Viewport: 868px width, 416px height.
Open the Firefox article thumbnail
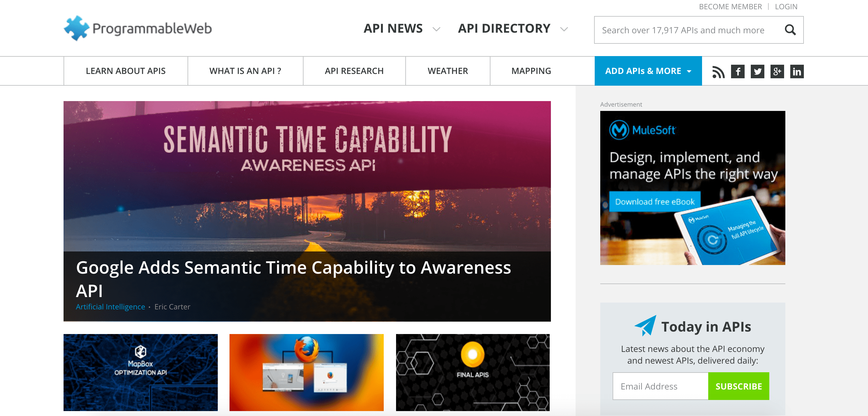pyautogui.click(x=306, y=372)
